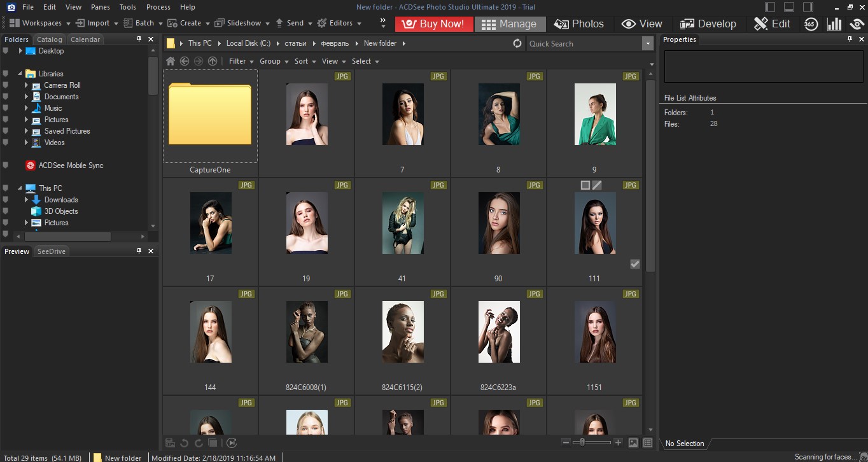Open the ACDSee 365 mode icon
Viewport: 868px width, 462px height.
tap(811, 24)
